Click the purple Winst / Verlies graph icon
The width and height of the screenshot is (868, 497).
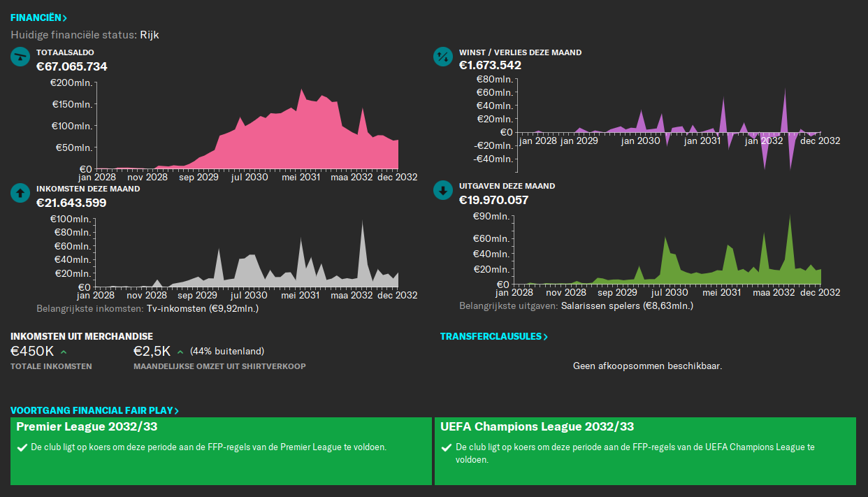(442, 57)
